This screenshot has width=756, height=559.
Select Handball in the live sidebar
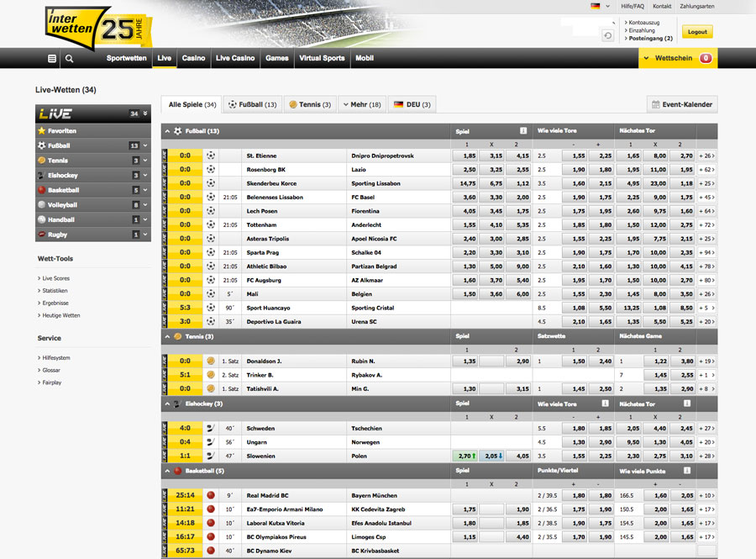93,219
